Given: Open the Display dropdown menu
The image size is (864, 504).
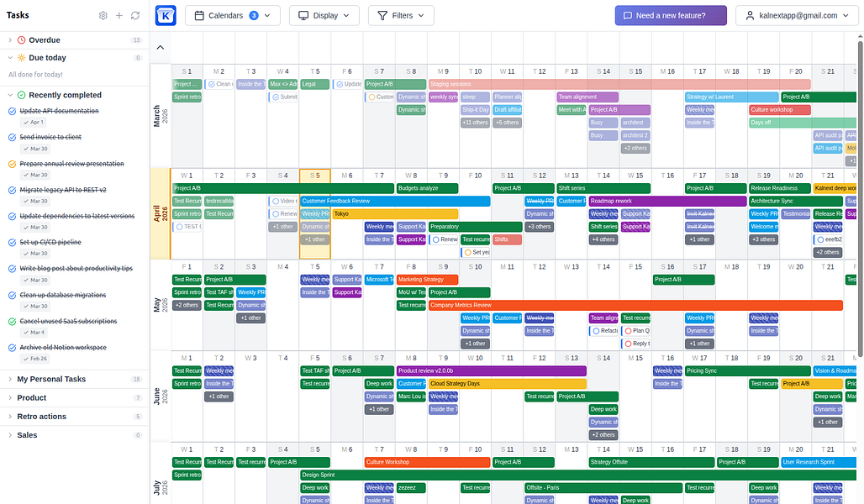Looking at the screenshot, I should (324, 15).
